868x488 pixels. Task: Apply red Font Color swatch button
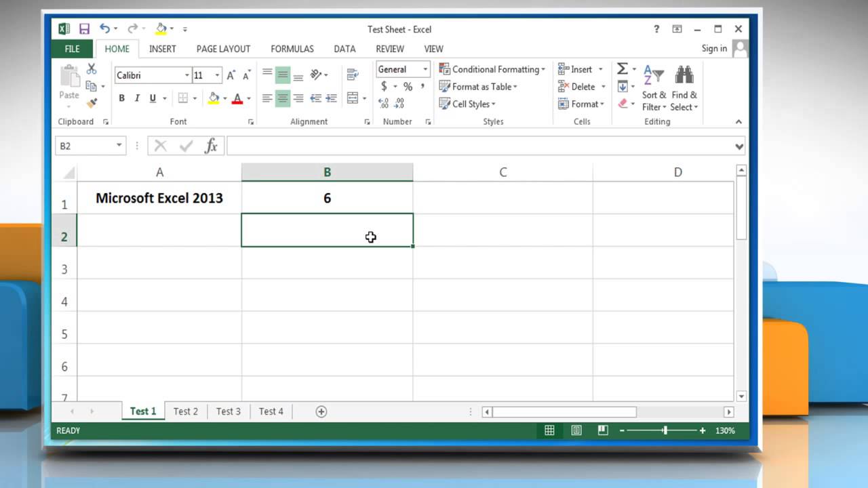(x=237, y=98)
